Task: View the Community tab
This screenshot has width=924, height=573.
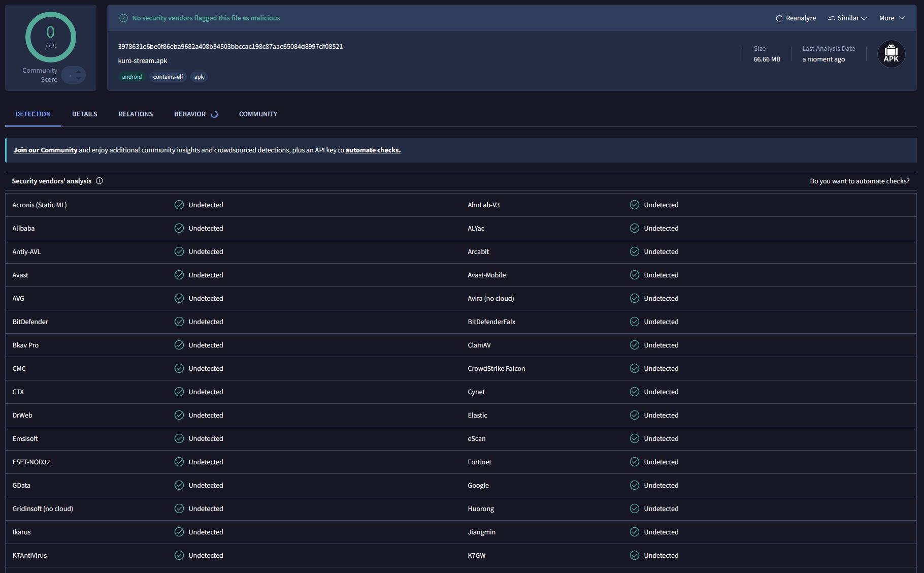Action: tap(258, 114)
